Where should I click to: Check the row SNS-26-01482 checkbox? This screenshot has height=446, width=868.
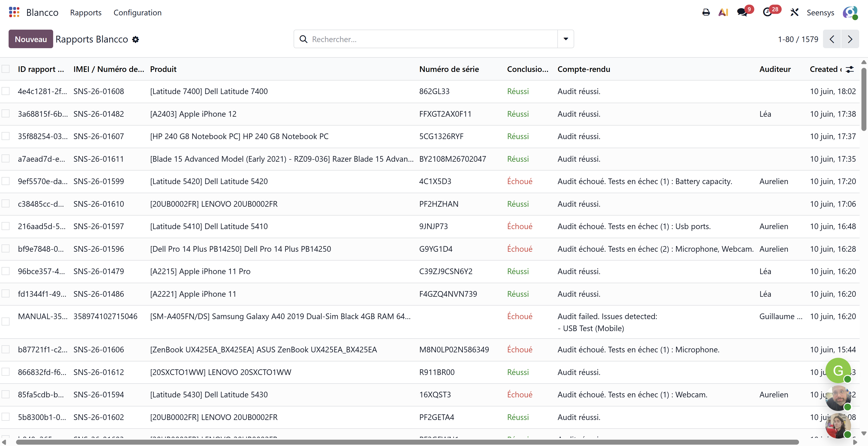[6, 114]
